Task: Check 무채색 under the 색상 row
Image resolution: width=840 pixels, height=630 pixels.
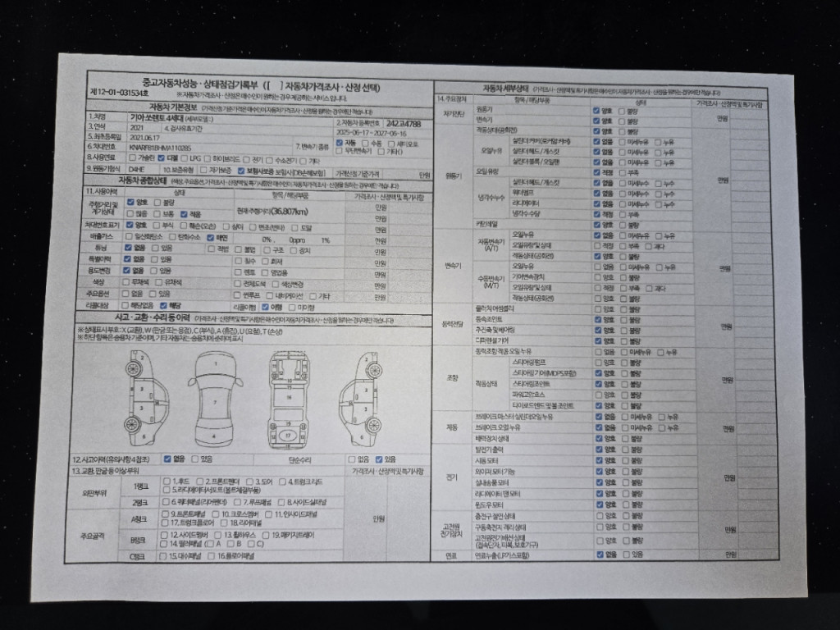Action: point(126,282)
